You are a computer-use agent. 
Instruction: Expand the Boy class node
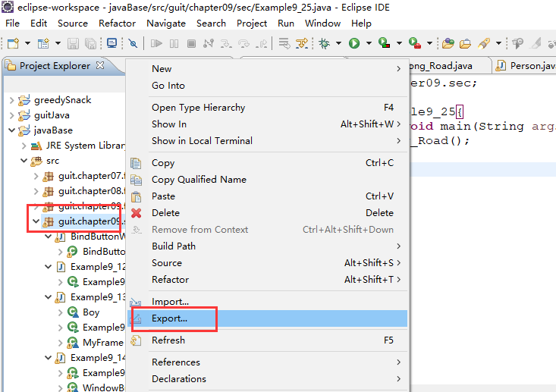point(60,312)
